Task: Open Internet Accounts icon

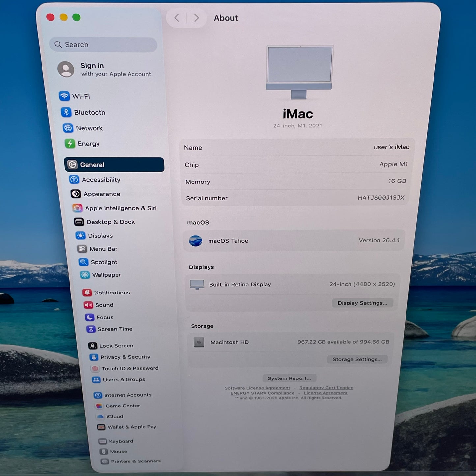Action: click(x=98, y=395)
